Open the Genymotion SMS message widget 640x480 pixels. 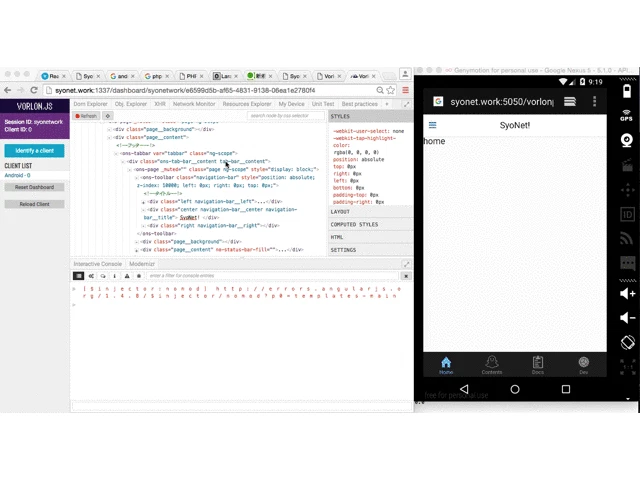[628, 263]
